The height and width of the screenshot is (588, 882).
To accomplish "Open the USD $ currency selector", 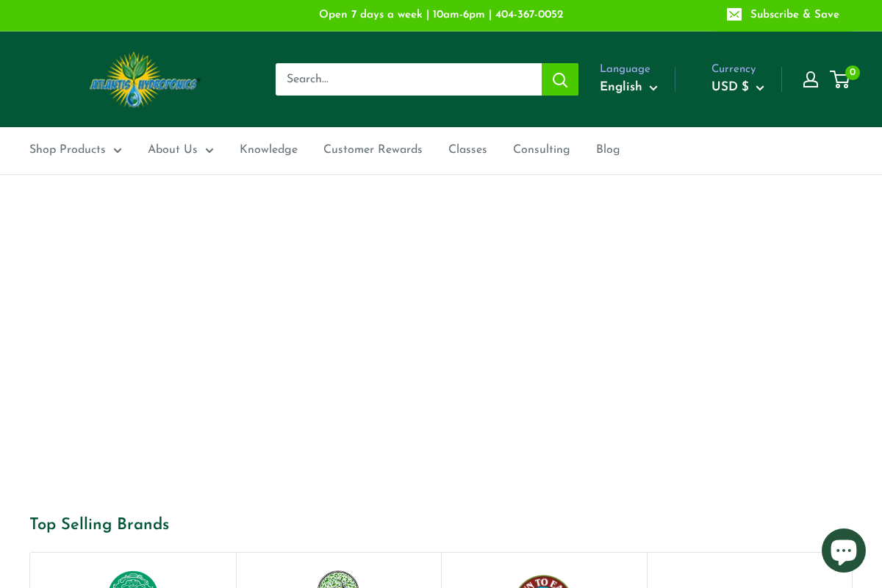I will [x=737, y=87].
